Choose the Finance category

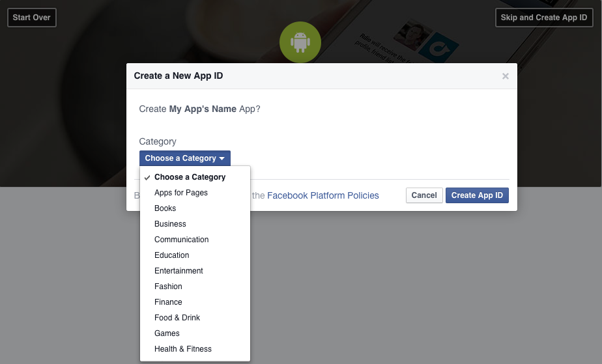pyautogui.click(x=168, y=302)
